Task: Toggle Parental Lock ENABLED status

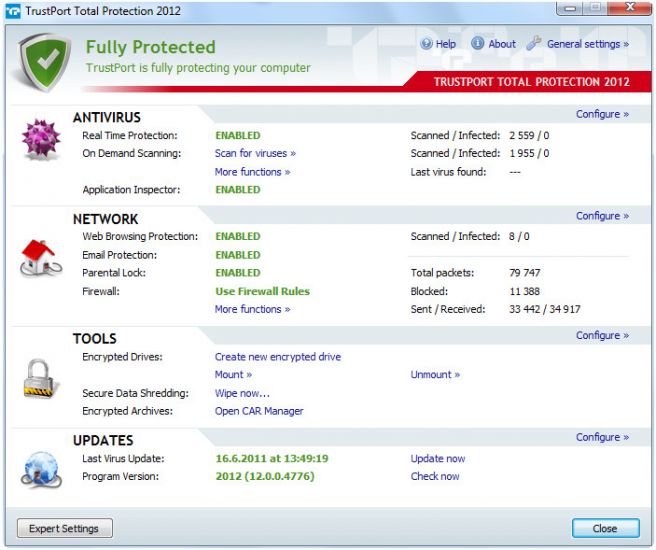Action: [x=237, y=273]
